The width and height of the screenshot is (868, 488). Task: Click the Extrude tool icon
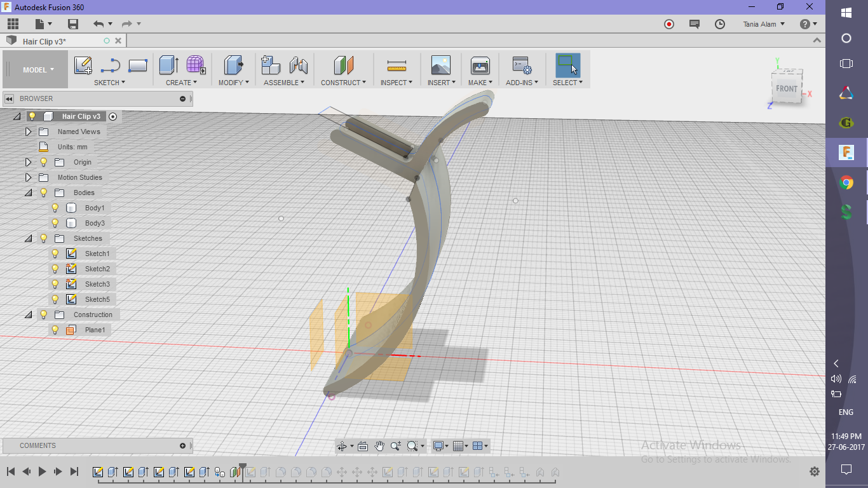click(x=168, y=65)
